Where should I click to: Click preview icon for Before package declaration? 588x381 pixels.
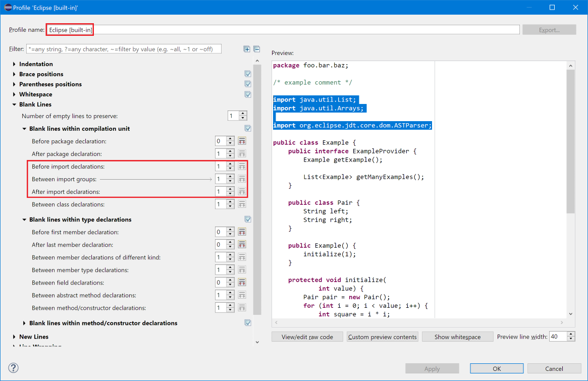click(242, 141)
